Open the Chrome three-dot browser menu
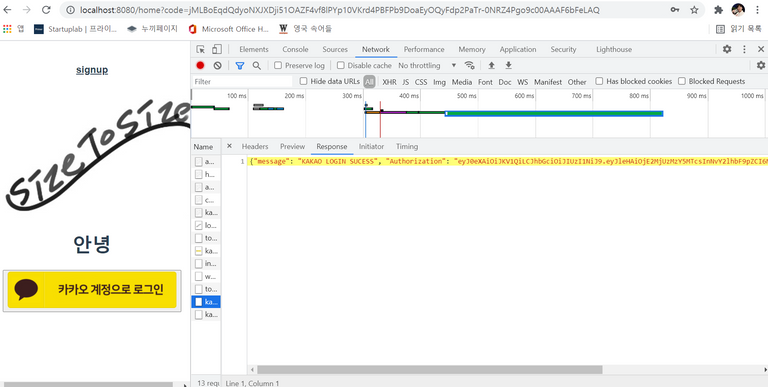Image resolution: width=768 pixels, height=387 pixels. (758, 10)
